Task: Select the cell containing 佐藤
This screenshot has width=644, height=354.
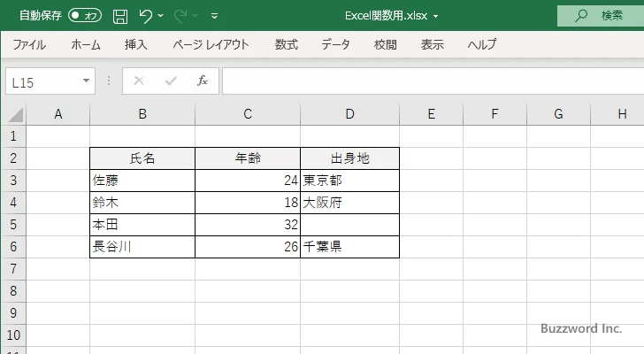Action: coord(142,181)
